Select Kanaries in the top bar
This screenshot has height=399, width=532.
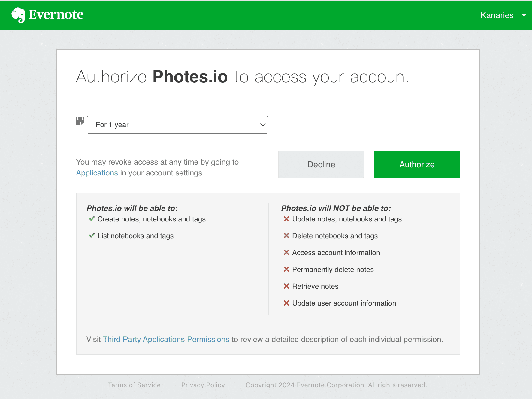pos(497,15)
